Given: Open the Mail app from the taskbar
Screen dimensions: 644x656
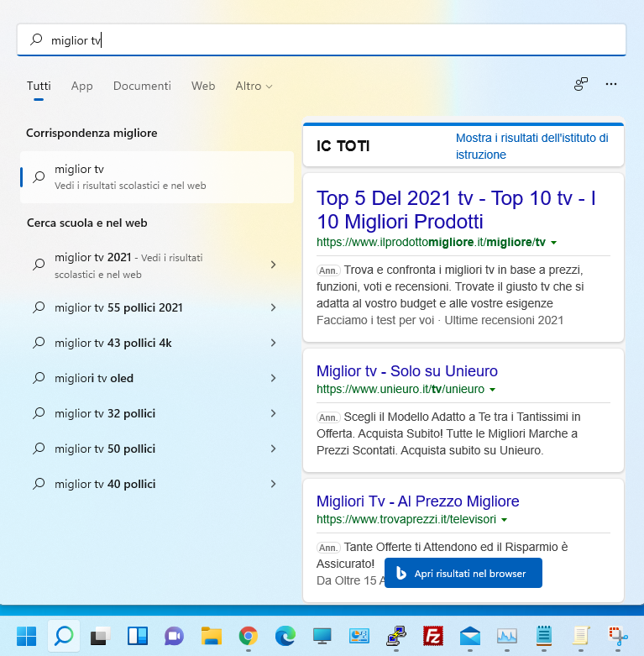Looking at the screenshot, I should 469,635.
